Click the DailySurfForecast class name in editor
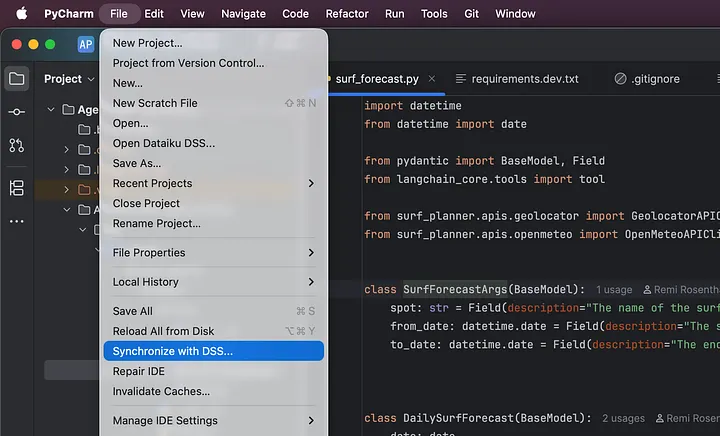Image resolution: width=720 pixels, height=436 pixels. click(x=458, y=418)
